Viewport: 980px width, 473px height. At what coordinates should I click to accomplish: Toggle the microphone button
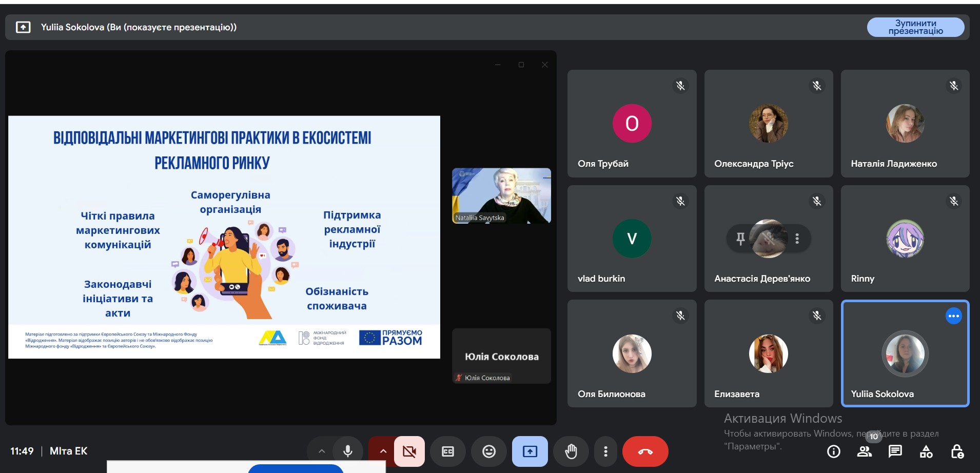(x=347, y=451)
